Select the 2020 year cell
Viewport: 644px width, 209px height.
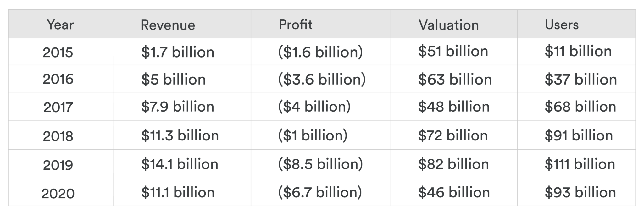coord(58,193)
